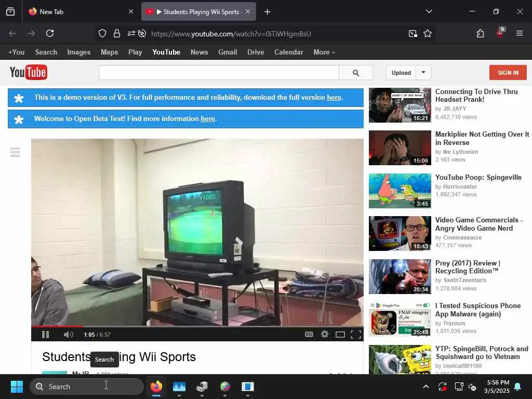Image resolution: width=532 pixels, height=399 pixels.
Task: Bookmark this page with the star
Action: coord(428,33)
